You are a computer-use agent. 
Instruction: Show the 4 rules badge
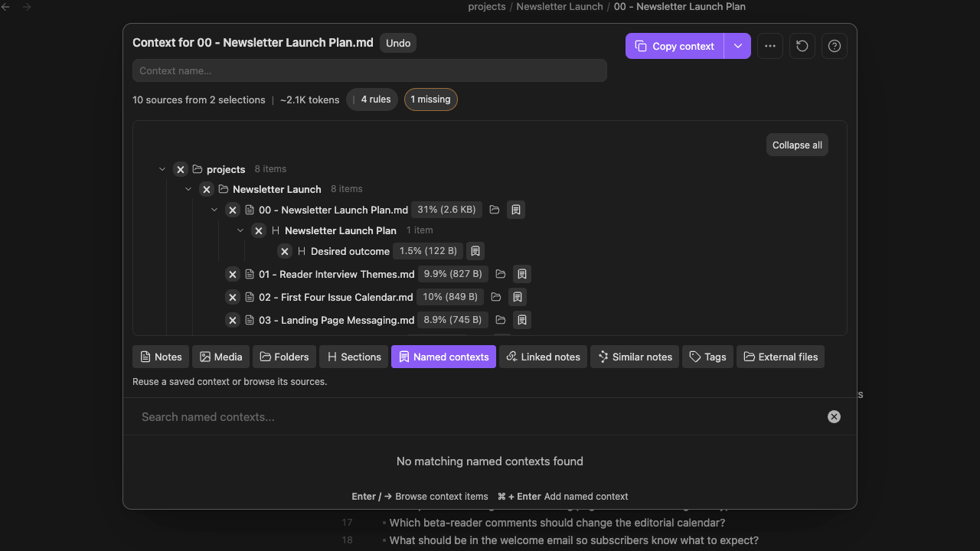(x=372, y=99)
